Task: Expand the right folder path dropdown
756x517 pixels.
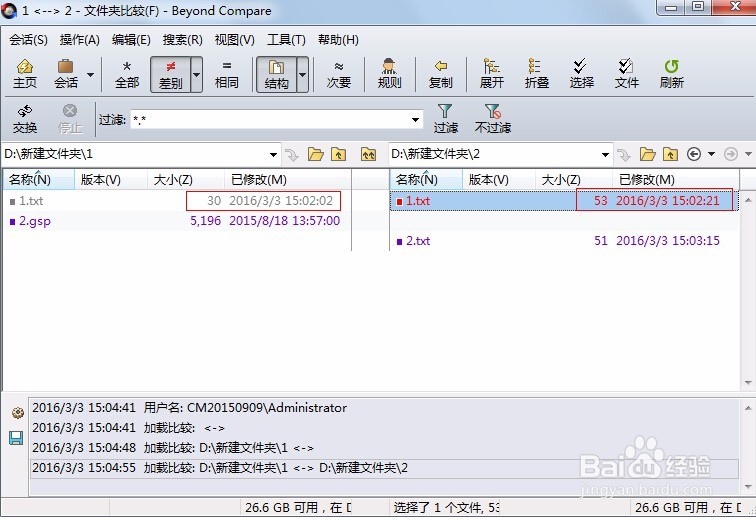Action: click(x=605, y=155)
